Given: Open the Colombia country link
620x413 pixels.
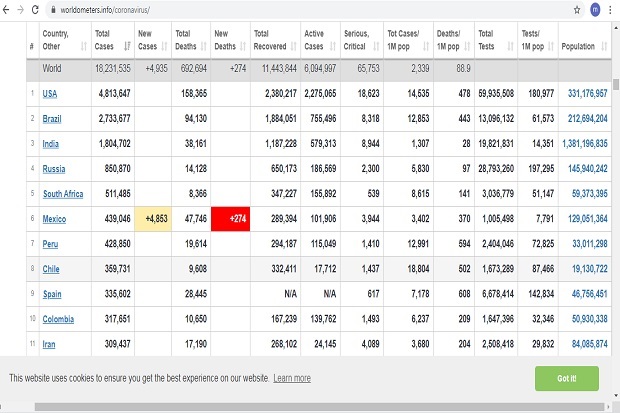Looking at the screenshot, I should 58,319.
